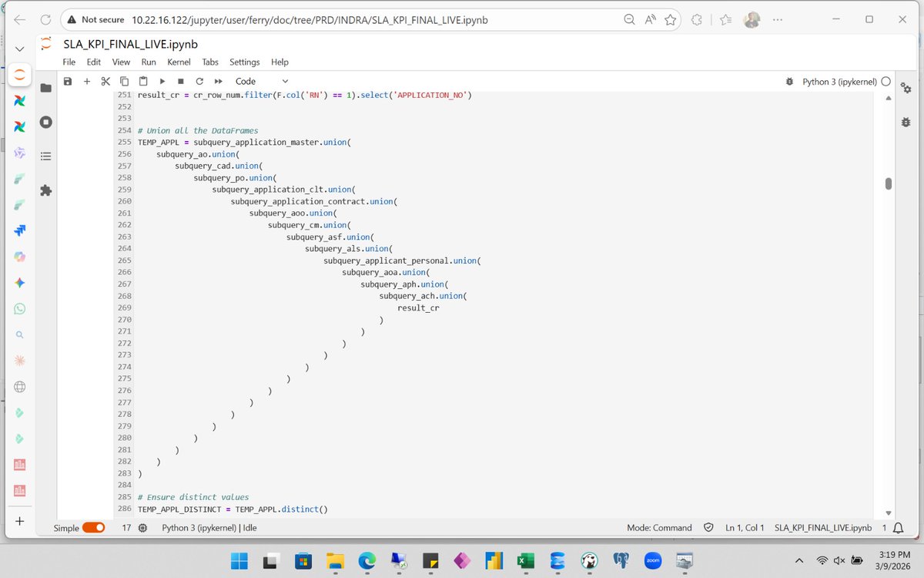Enable the debugger bug icon in notebook toolbar

click(789, 81)
